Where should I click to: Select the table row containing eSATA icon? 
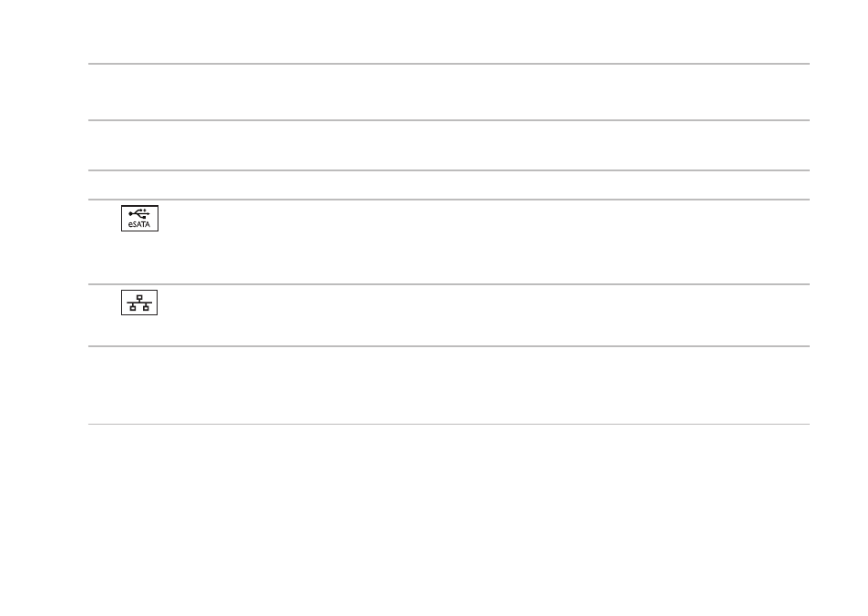tap(449, 241)
